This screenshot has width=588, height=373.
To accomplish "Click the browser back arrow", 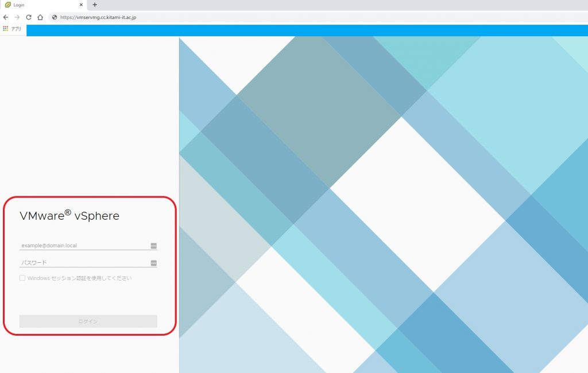I will click(x=6, y=17).
